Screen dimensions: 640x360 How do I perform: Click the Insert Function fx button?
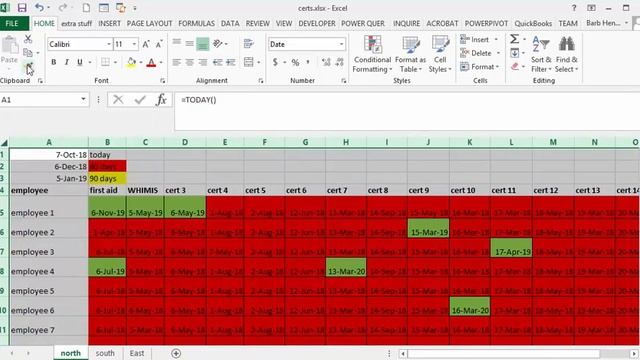[161, 100]
